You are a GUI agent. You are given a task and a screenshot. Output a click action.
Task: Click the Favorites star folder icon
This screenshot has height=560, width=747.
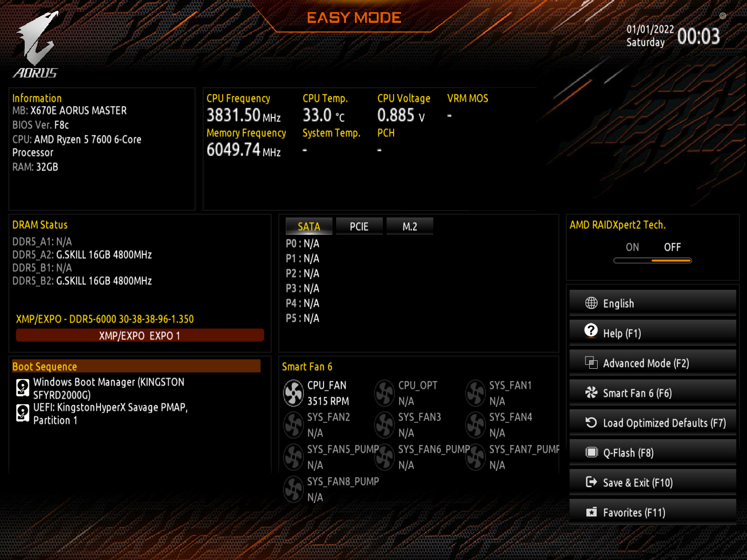[x=591, y=512]
